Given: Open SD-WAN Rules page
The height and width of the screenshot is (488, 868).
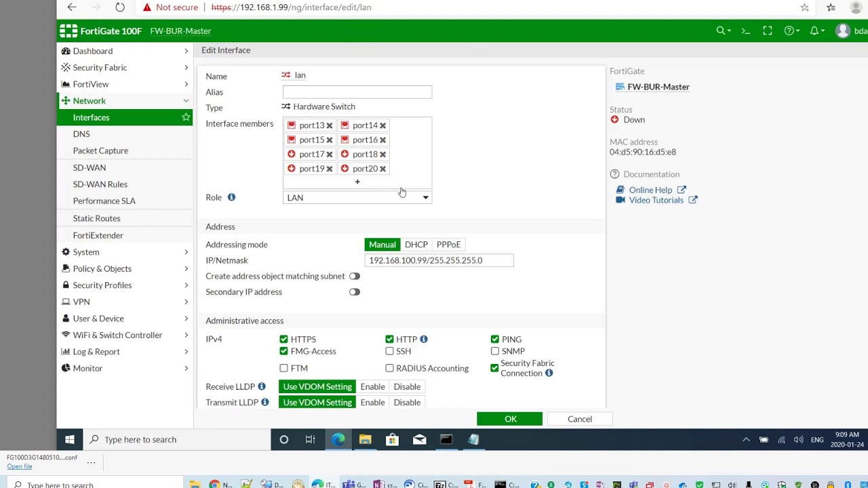Looking at the screenshot, I should [x=100, y=184].
